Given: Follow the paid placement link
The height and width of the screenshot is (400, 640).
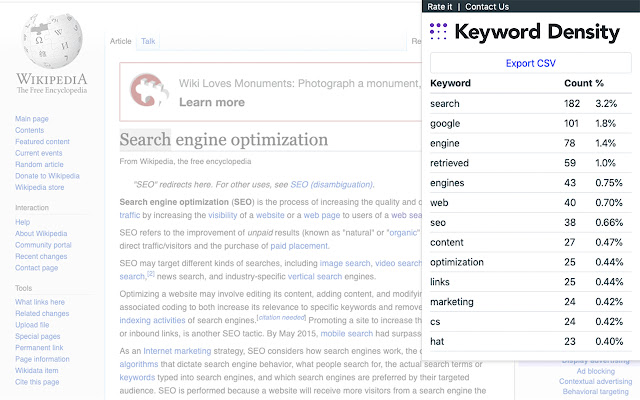Looking at the screenshot, I should 299,246.
